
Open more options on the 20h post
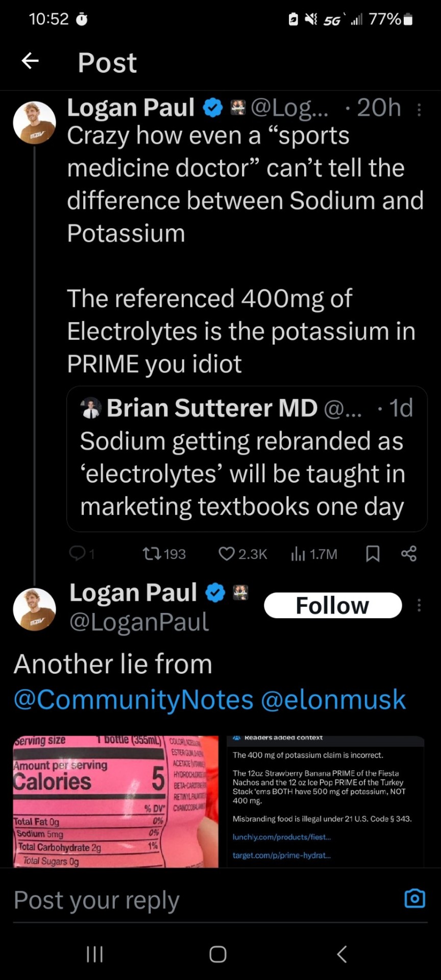[x=419, y=110]
